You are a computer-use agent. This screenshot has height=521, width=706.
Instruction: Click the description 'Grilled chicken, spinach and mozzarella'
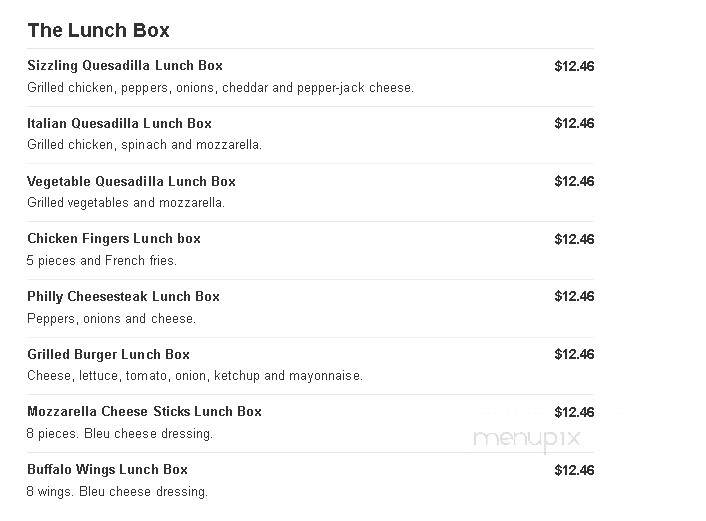144,145
